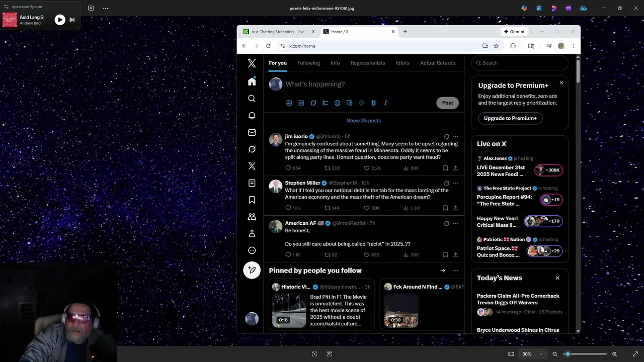Play Auld Lang Syne in Spotify mini player
Viewport: 644px width, 362px height.
tap(60, 20)
